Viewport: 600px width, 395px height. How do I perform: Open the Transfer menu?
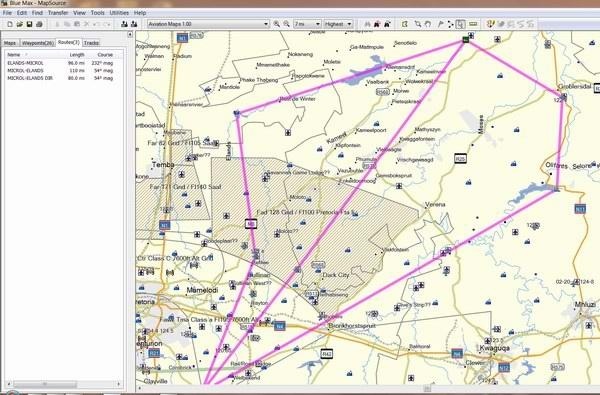58,13
